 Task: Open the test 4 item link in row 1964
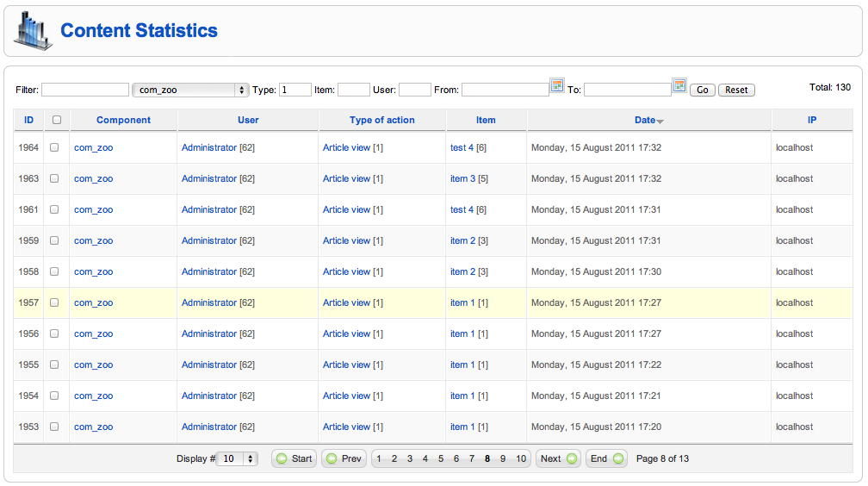click(x=462, y=147)
